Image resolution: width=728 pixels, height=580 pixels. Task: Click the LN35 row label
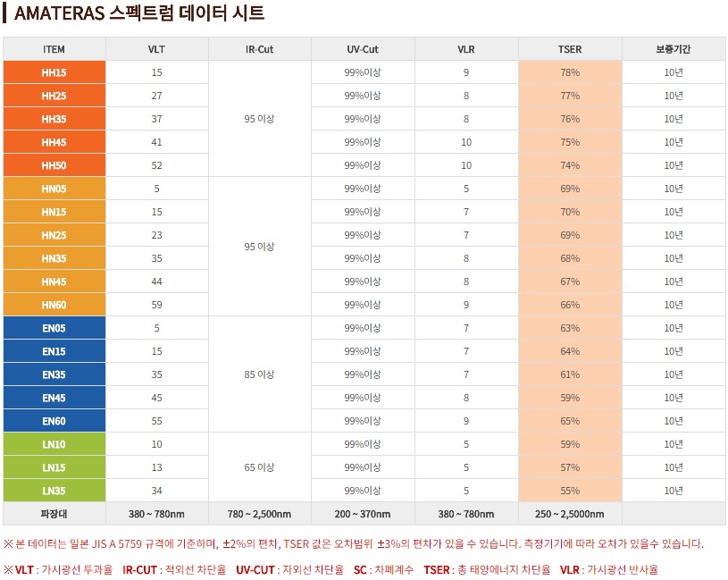pyautogui.click(x=54, y=491)
